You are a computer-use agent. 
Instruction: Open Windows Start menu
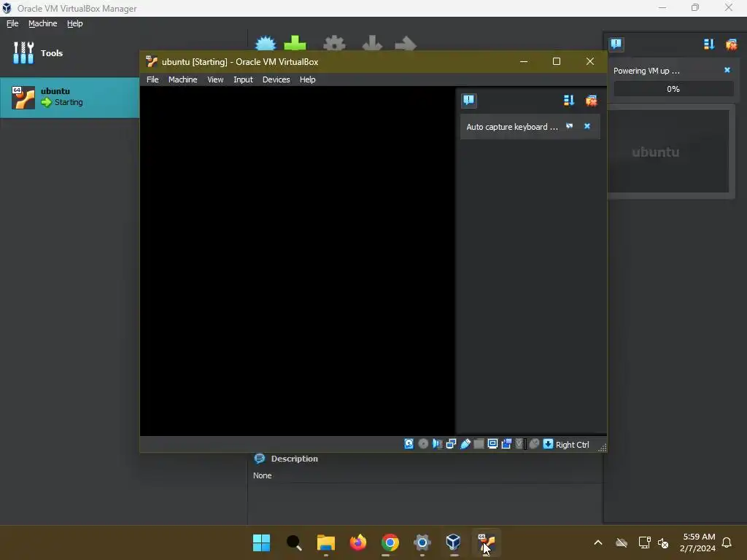[261, 542]
